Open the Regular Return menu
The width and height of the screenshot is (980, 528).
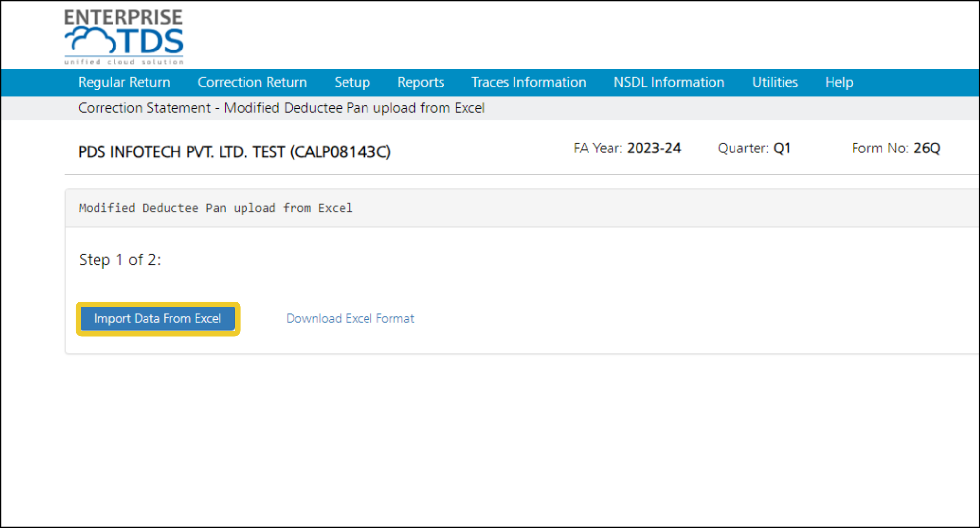[124, 82]
